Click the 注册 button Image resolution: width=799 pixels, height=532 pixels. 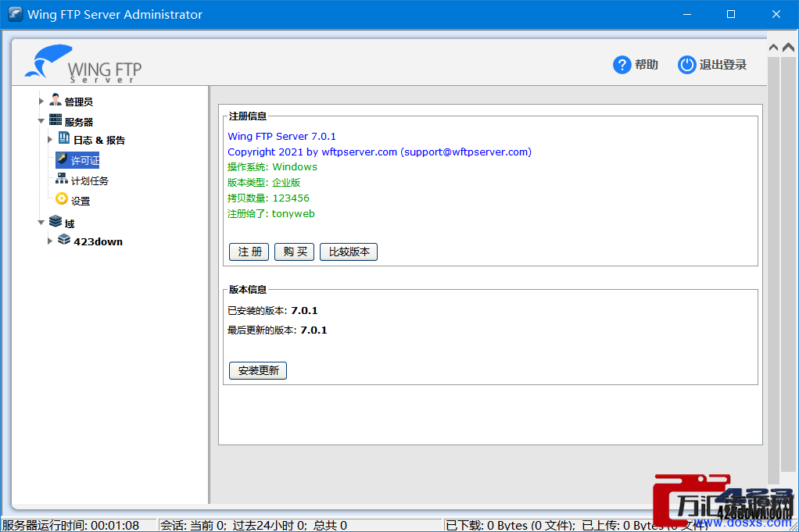[249, 252]
